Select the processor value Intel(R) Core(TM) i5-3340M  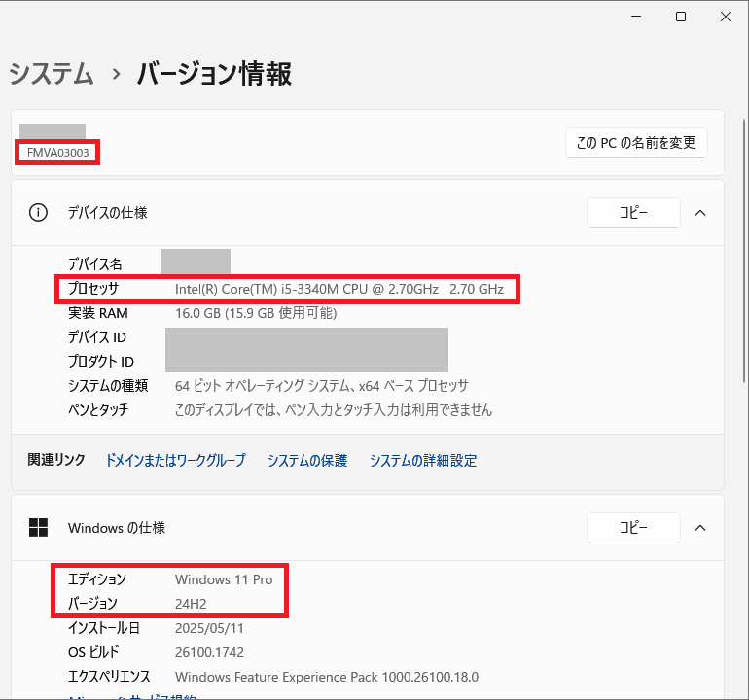tap(339, 289)
